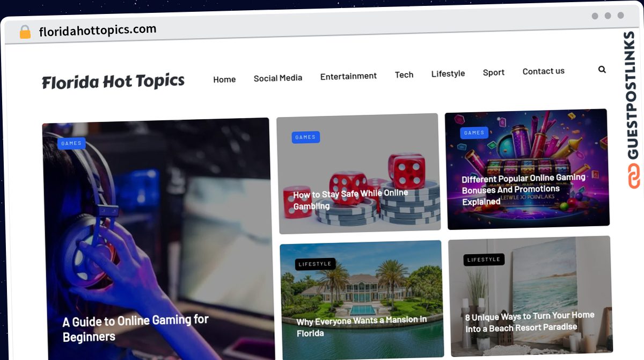The width and height of the screenshot is (644, 360).
Task: Click the padlock icon in address bar
Action: pos(25,32)
